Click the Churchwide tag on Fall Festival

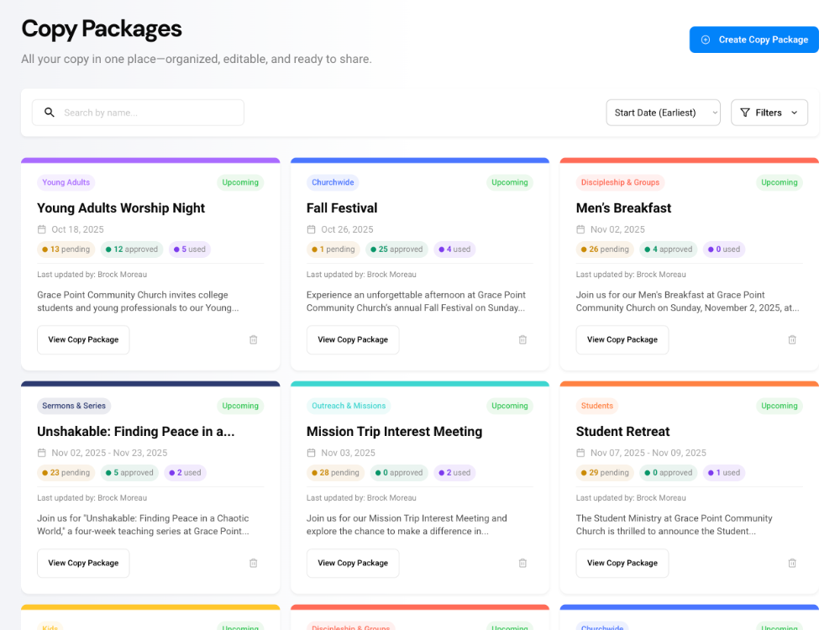click(x=333, y=182)
